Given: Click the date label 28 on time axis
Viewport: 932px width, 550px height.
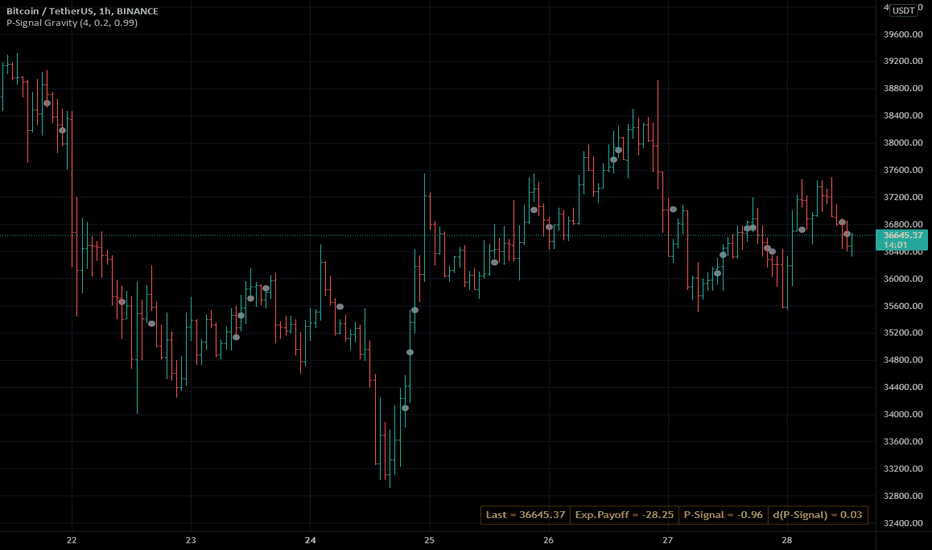Looking at the screenshot, I should (787, 540).
